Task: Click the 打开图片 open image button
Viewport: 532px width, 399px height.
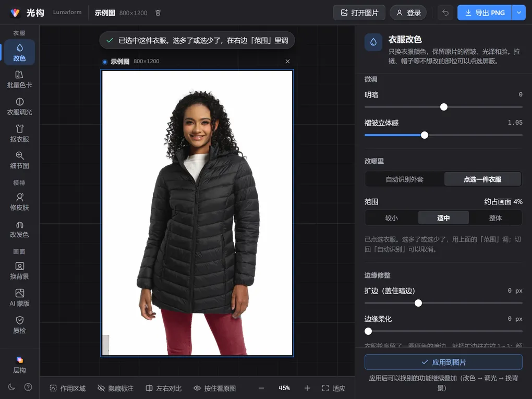Action: pos(359,13)
